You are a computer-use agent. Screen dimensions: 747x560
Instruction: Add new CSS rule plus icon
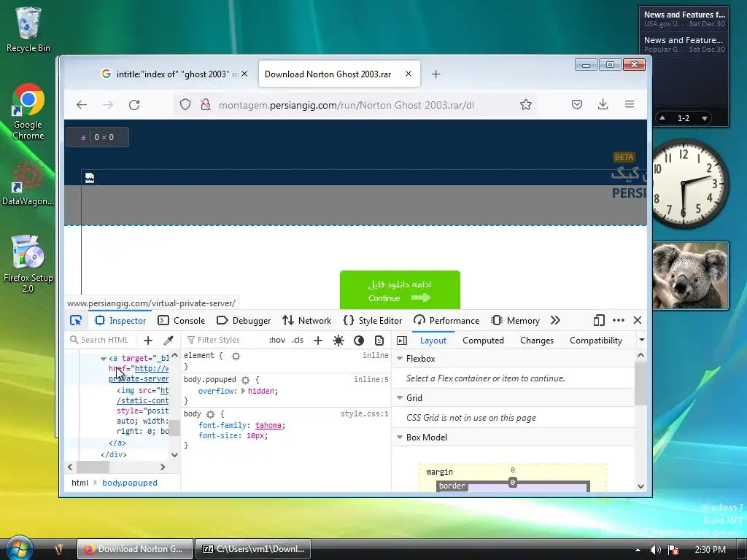point(318,341)
